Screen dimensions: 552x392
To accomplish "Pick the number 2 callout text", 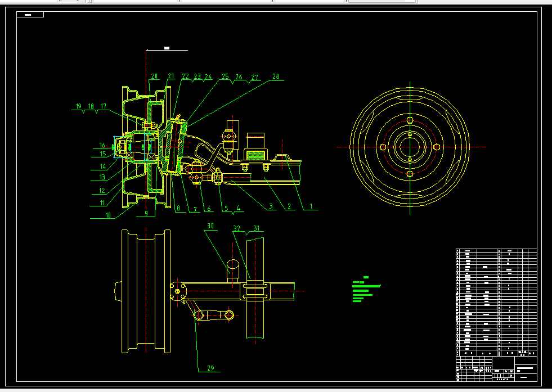I will click(x=289, y=206).
